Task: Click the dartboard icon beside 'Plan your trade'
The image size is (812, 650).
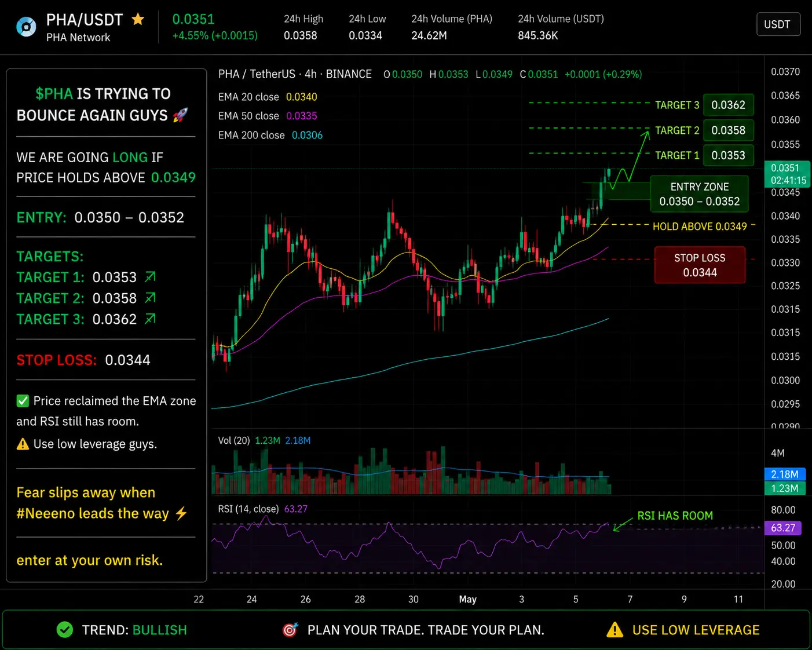Action: [290, 630]
